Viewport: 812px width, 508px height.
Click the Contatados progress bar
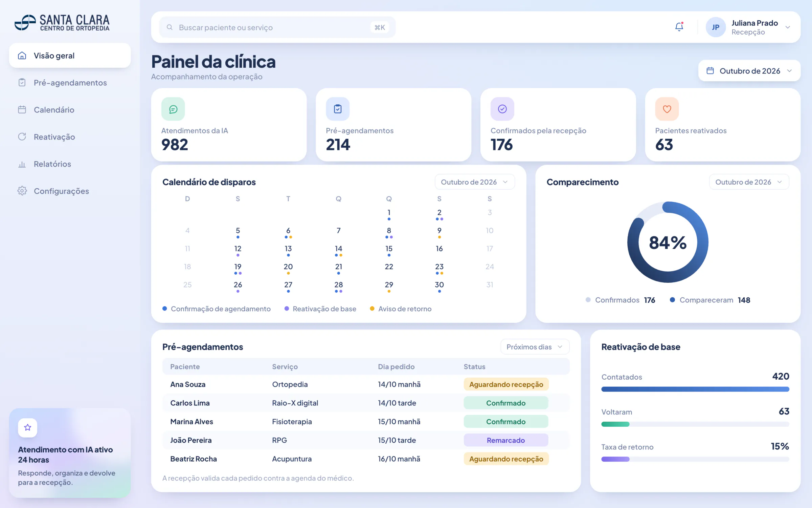(x=695, y=389)
